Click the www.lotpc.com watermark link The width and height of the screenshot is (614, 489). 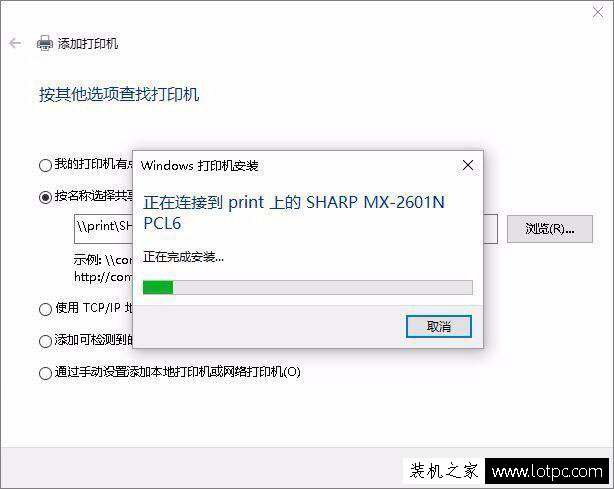tap(547, 471)
